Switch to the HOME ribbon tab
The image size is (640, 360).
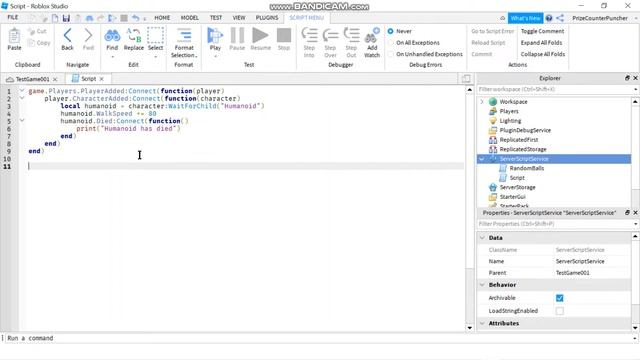162,18
